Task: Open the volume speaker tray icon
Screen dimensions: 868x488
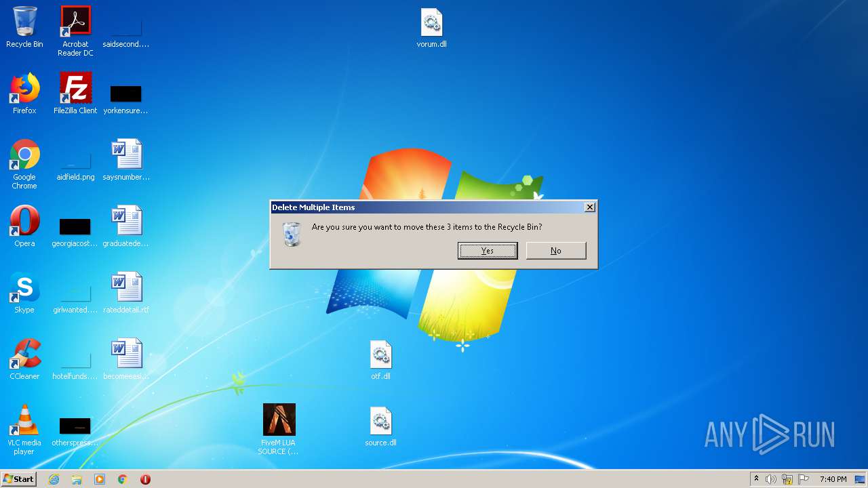Action: pos(771,479)
